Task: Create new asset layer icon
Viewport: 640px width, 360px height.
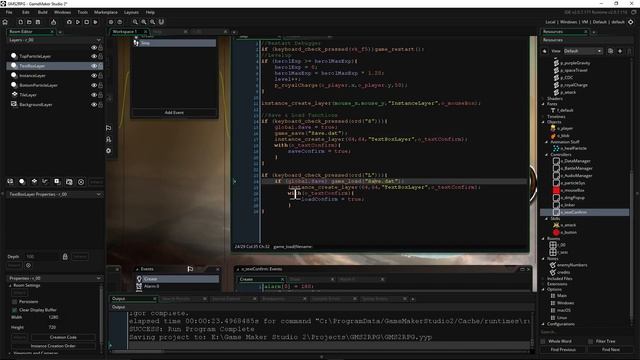Action: point(57,182)
